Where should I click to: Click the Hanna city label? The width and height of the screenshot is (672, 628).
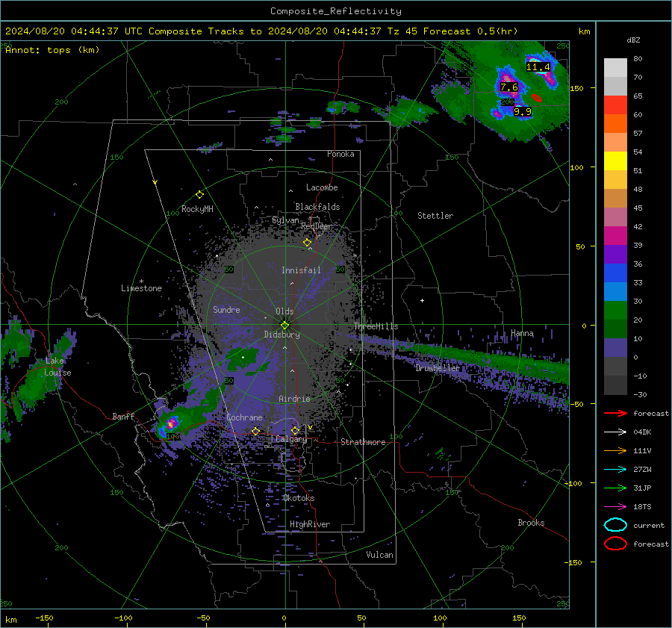(x=522, y=333)
